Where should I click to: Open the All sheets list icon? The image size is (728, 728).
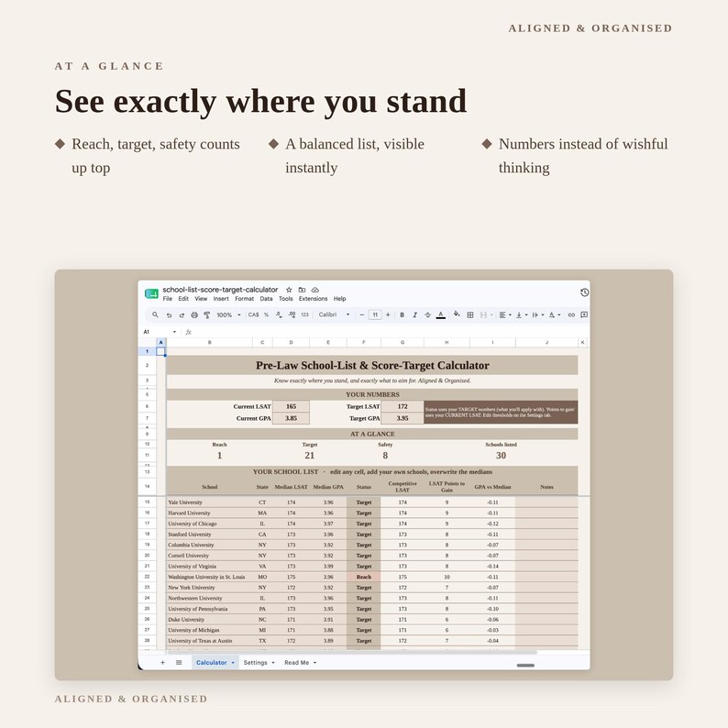179,663
